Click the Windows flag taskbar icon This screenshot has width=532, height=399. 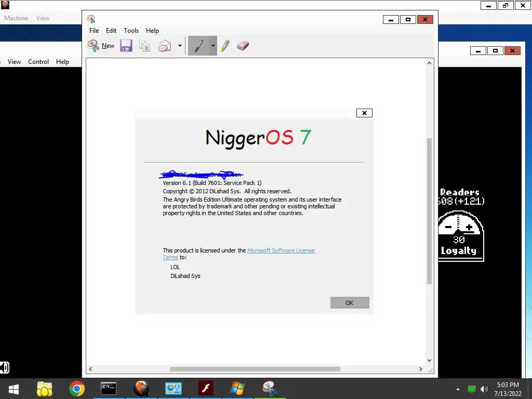(x=237, y=389)
